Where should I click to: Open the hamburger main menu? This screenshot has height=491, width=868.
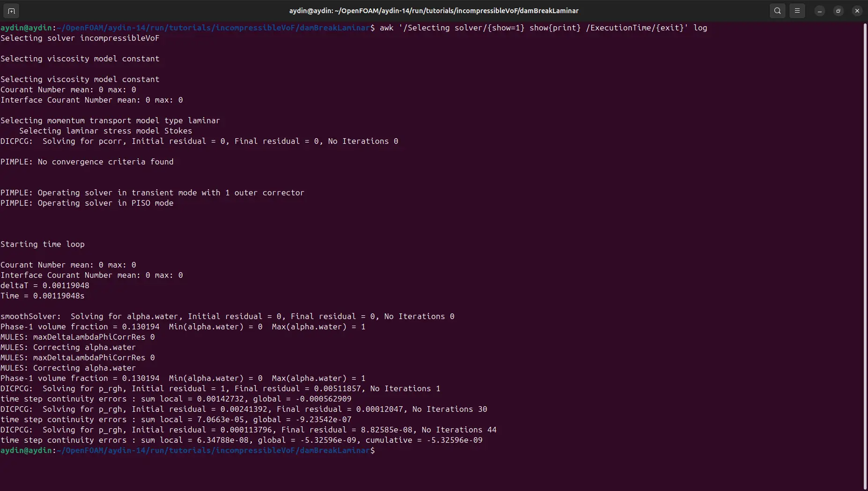[x=797, y=11]
